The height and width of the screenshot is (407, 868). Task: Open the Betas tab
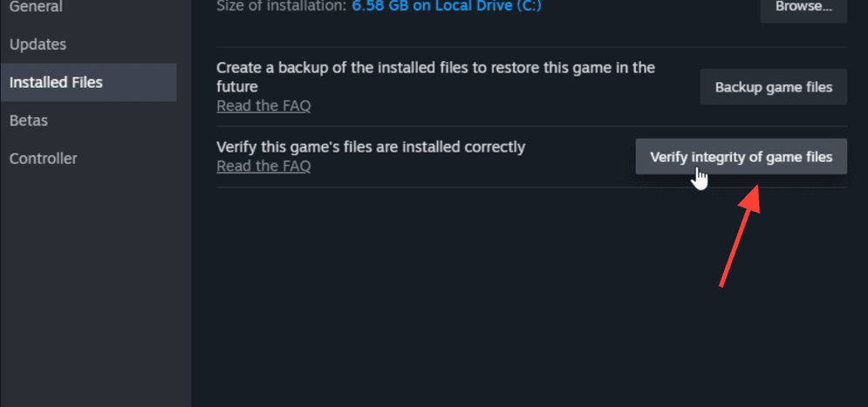[28, 120]
